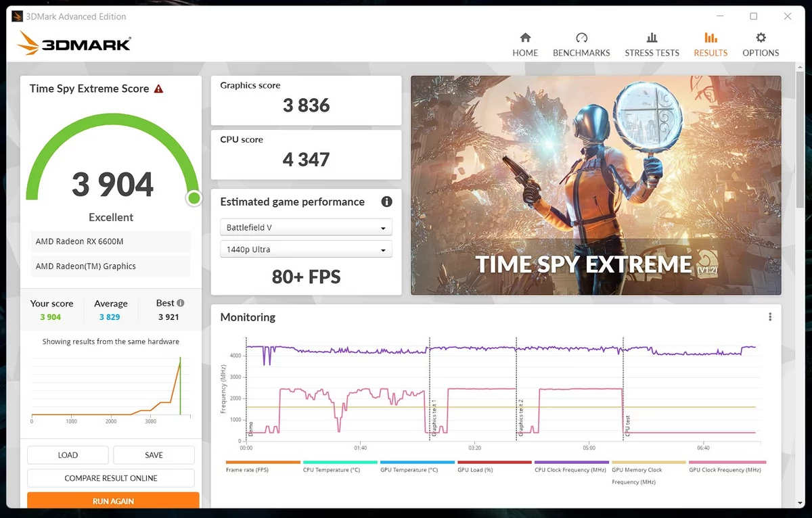Open the HOME tab
Viewport: 812px width, 518px height.
point(525,45)
